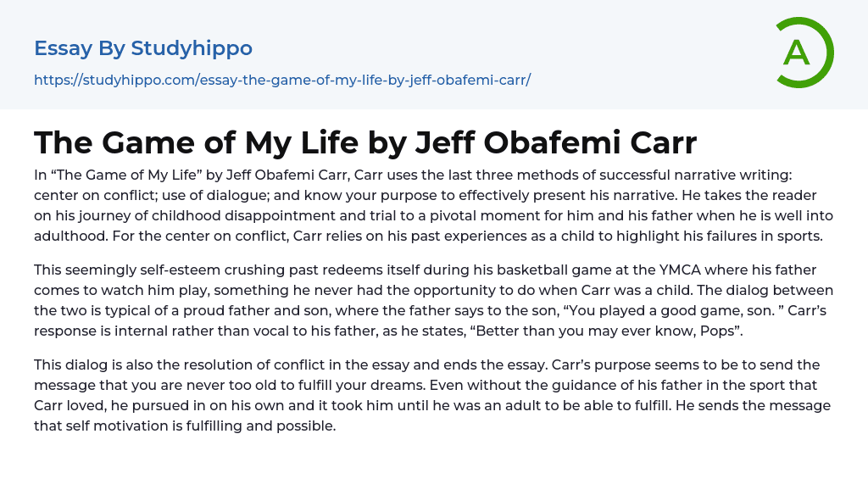This screenshot has width=868, height=484.
Task: Open the studyhippo.com essay URL link
Action: pyautogui.click(x=281, y=81)
